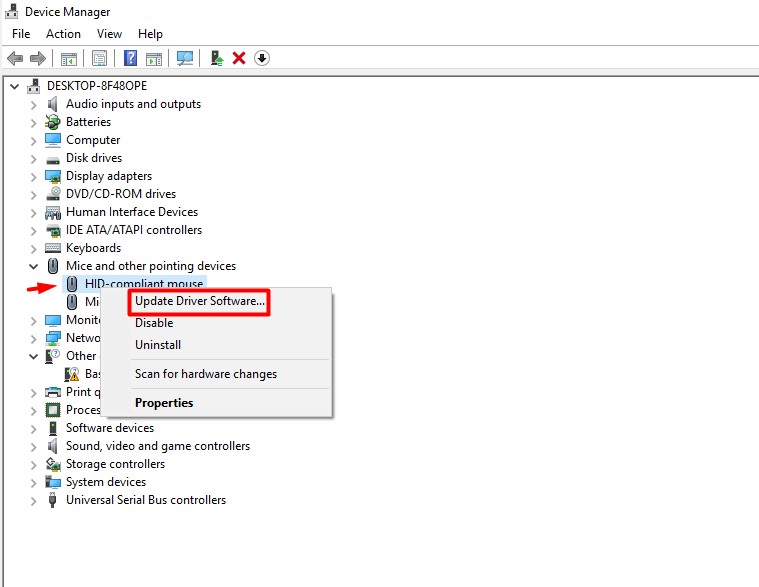Click the Display adapters category icon
The image size is (759, 587).
52,176
